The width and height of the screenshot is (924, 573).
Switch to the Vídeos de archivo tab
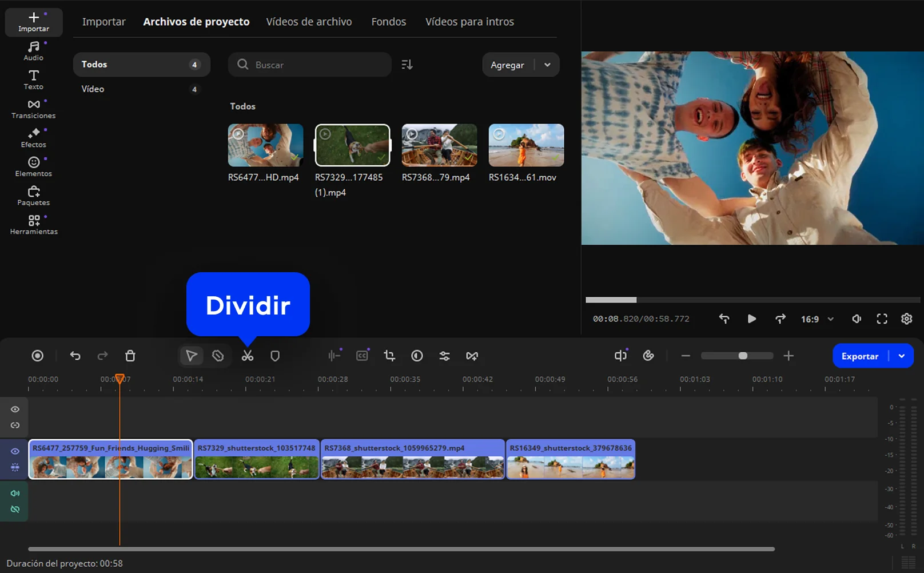point(309,21)
